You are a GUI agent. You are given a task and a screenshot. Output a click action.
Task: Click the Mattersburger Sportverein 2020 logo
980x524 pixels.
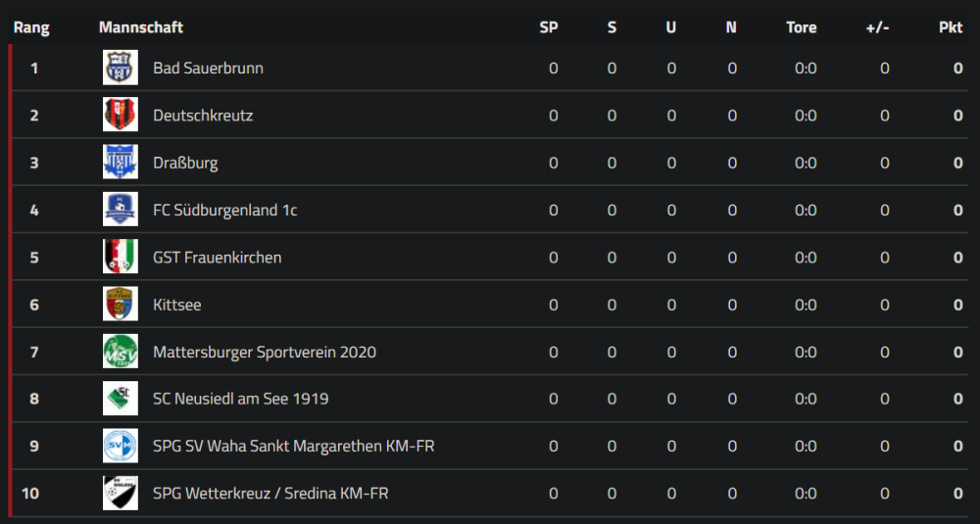(121, 352)
